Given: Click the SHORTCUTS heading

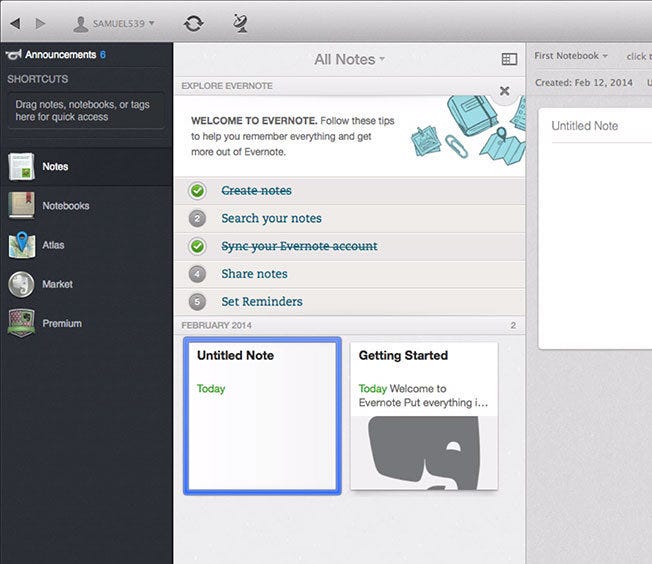Looking at the screenshot, I should [37, 79].
